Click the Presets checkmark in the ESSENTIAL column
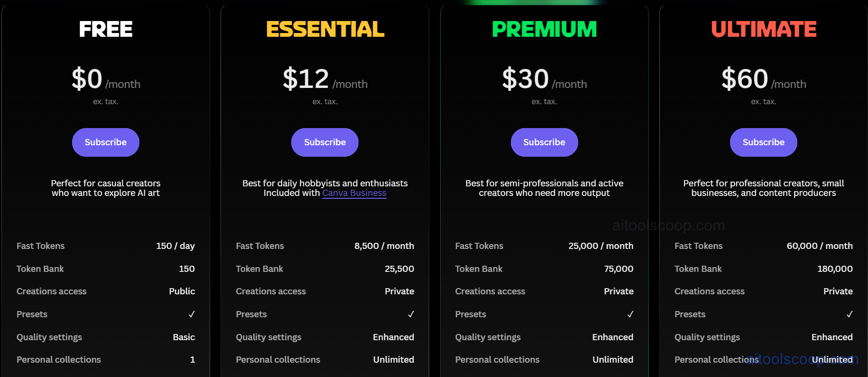 pyautogui.click(x=411, y=314)
